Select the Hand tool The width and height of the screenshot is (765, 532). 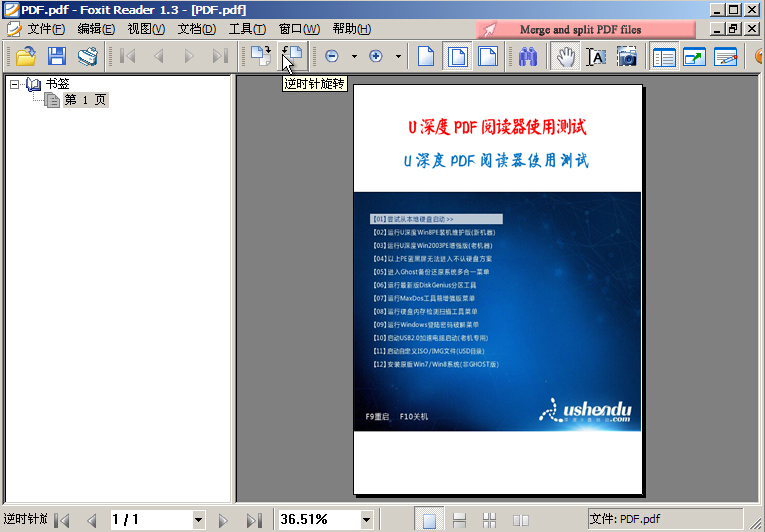pos(565,57)
